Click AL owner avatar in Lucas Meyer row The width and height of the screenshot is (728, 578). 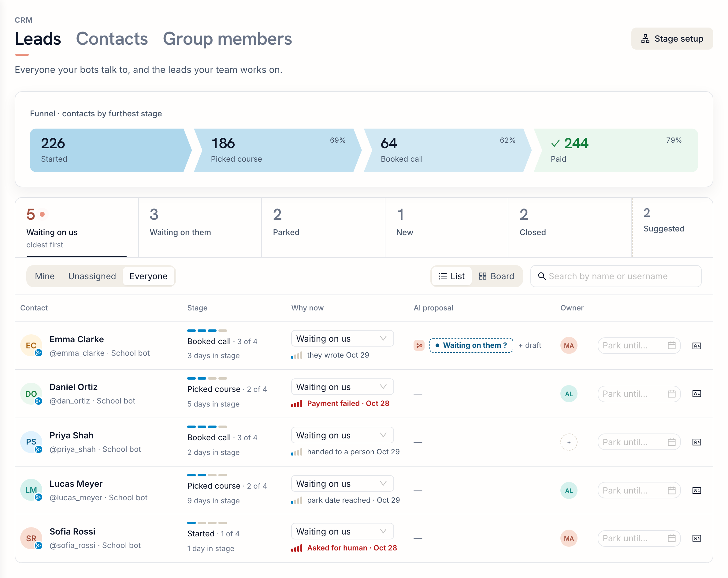tap(569, 490)
